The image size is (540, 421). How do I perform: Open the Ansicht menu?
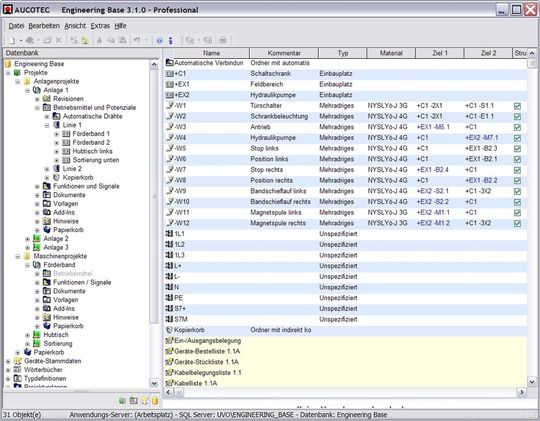point(75,26)
